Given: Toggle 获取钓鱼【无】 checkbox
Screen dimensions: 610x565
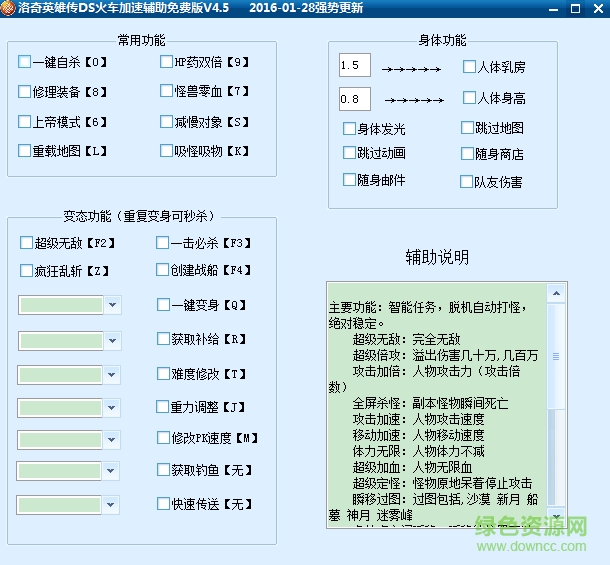Looking at the screenshot, I should tap(163, 470).
